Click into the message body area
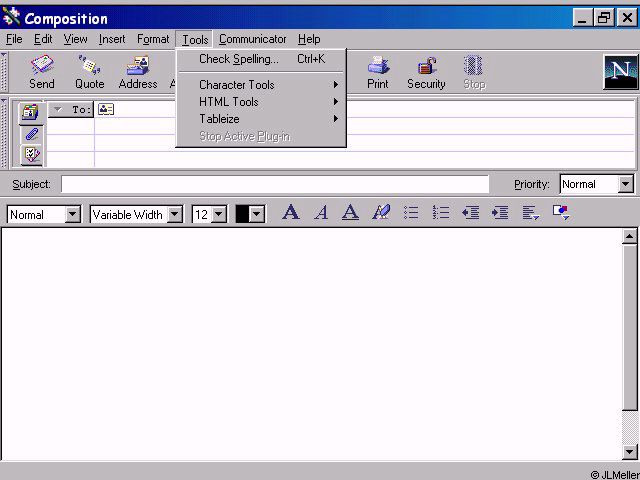 point(312,344)
